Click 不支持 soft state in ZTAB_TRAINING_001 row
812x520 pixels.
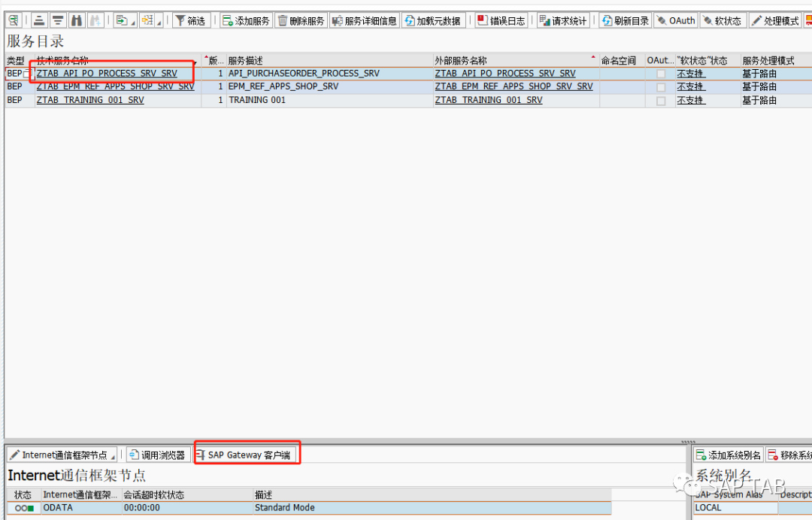(691, 100)
